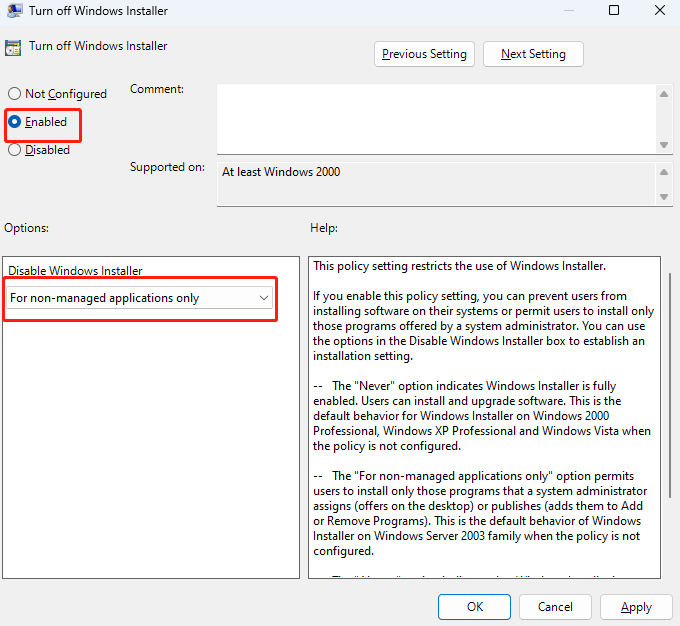Click the 'At least Windows 2000' text

[x=281, y=172]
